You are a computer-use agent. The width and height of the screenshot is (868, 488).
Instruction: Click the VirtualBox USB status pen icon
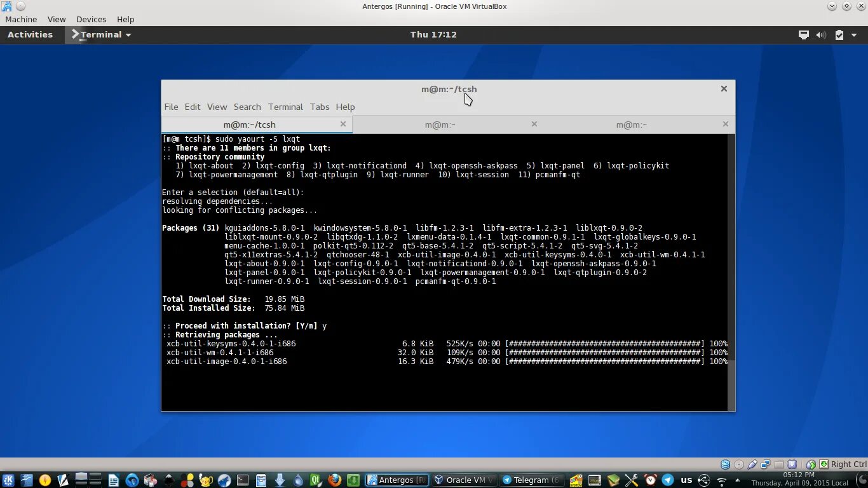[x=752, y=464]
